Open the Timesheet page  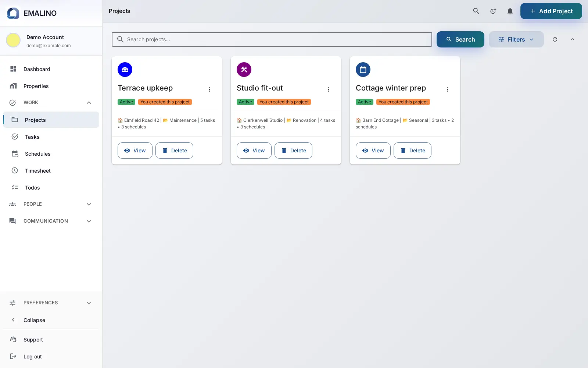[x=51, y=171]
